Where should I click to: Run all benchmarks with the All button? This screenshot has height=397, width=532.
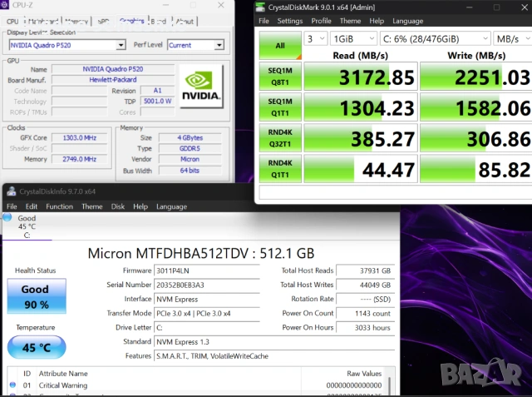pyautogui.click(x=279, y=45)
